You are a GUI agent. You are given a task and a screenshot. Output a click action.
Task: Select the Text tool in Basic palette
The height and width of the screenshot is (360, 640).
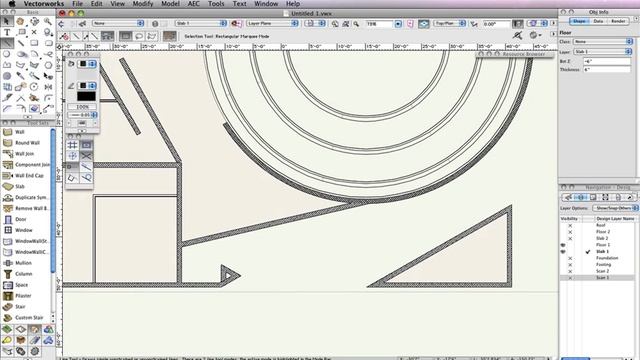[x=7, y=32]
